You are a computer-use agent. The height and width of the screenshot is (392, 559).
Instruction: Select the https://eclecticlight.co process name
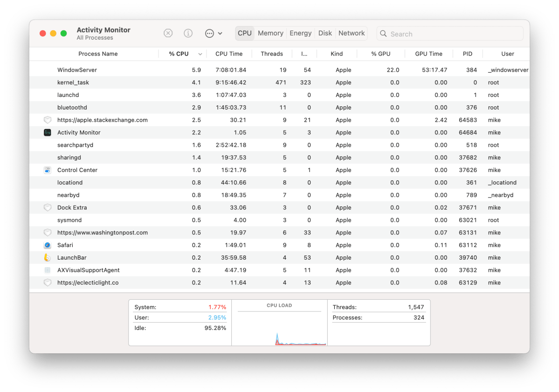[x=88, y=282]
